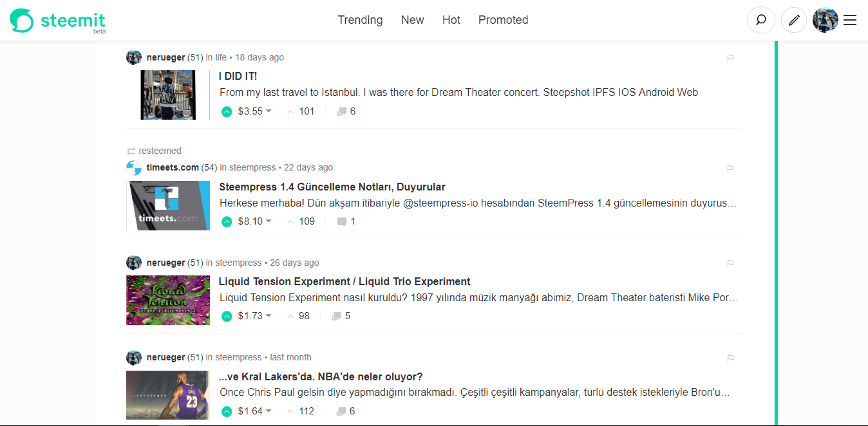Click the 'Herkese merhaba! Dün akşam' excerpt

pos(478,203)
